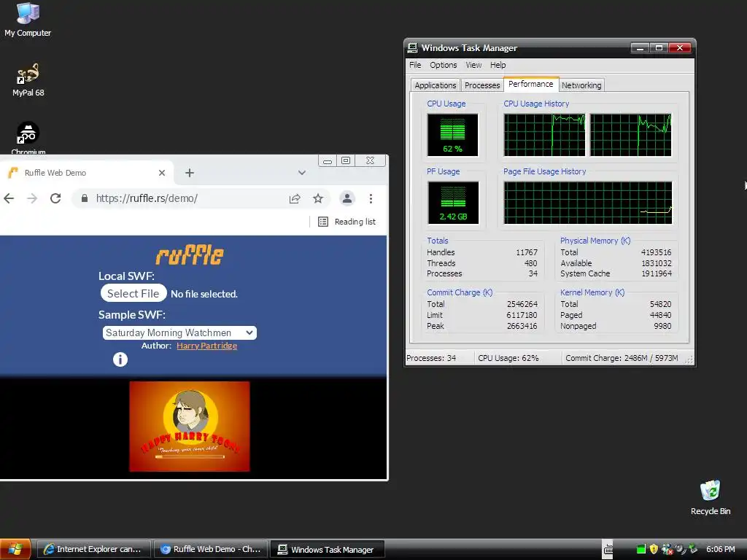Image resolution: width=747 pixels, height=560 pixels.
Task: Click Select File button
Action: pyautogui.click(x=133, y=293)
